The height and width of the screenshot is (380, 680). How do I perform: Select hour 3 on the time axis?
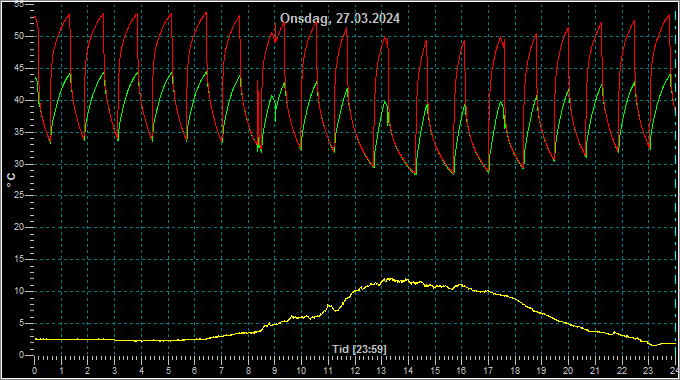point(114,371)
